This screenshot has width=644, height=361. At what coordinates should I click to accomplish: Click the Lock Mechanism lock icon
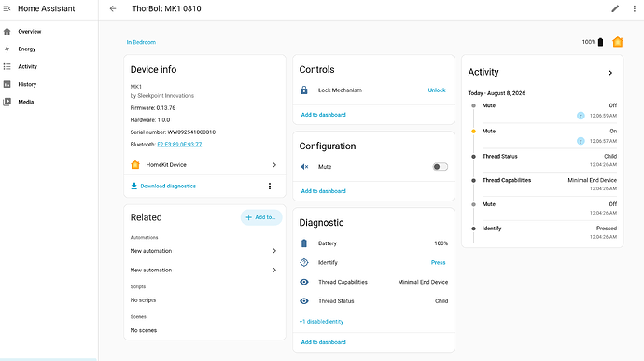[304, 90]
